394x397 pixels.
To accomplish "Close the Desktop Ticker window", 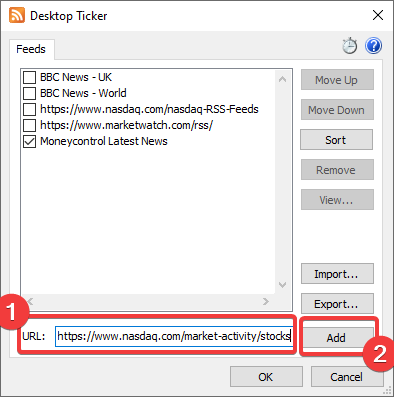I will [x=378, y=15].
